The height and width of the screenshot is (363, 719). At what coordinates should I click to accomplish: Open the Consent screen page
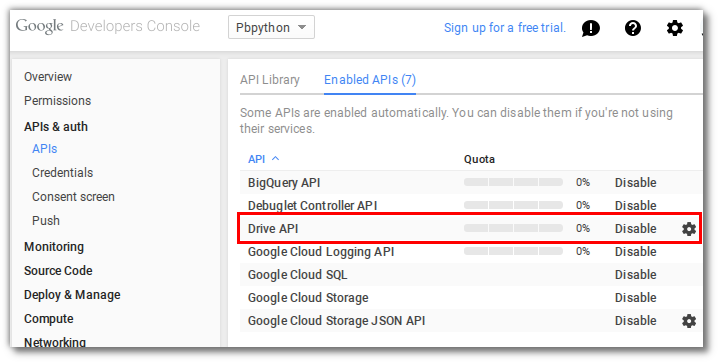(73, 197)
